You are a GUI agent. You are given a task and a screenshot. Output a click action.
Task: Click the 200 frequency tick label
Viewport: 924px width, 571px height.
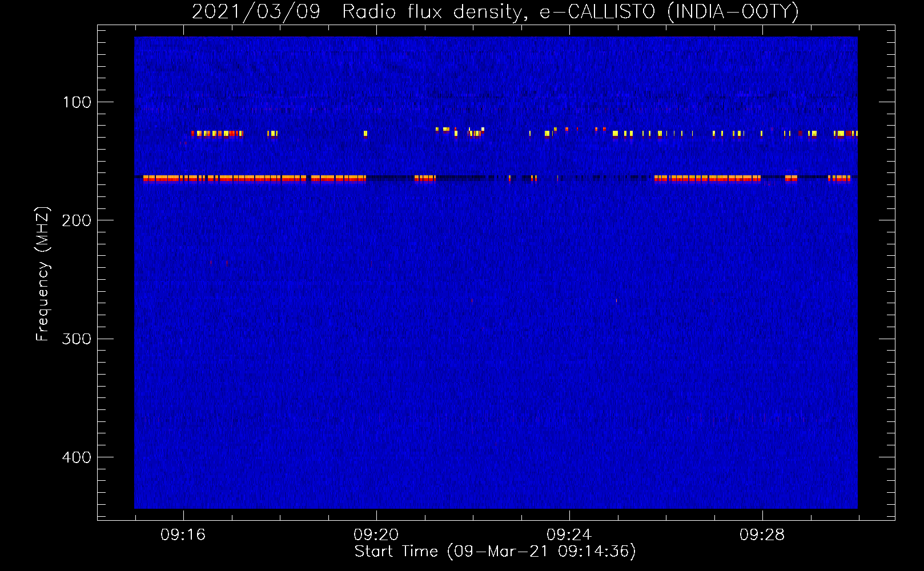point(77,220)
